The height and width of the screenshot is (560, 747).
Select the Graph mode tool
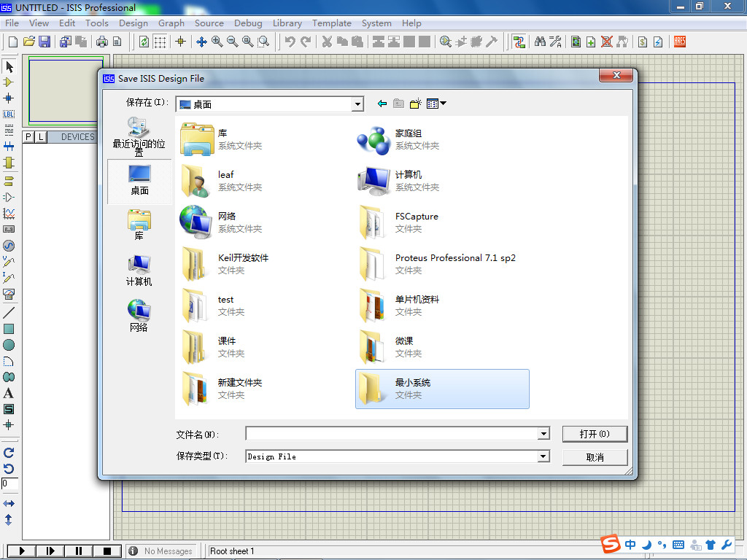tap(9, 213)
